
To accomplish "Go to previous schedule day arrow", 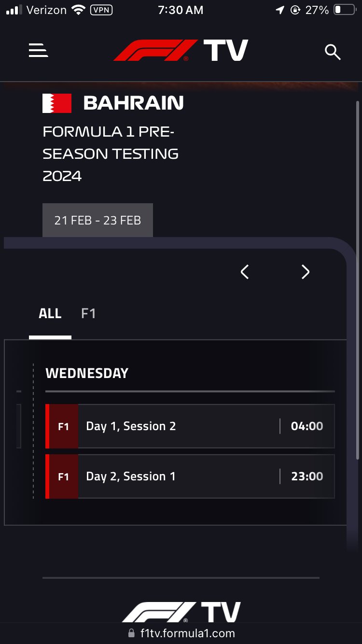I will 245,272.
